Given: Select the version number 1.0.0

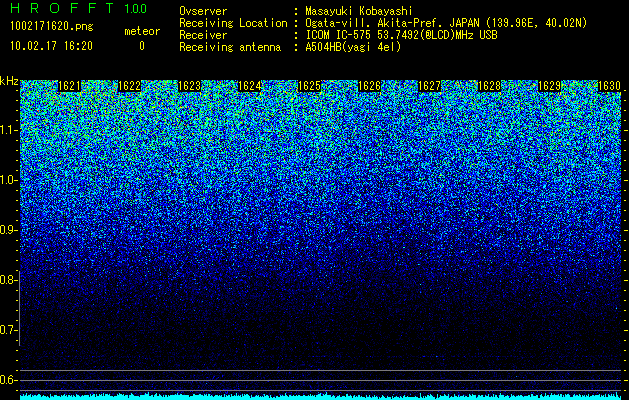Looking at the screenshot, I should point(135,8).
